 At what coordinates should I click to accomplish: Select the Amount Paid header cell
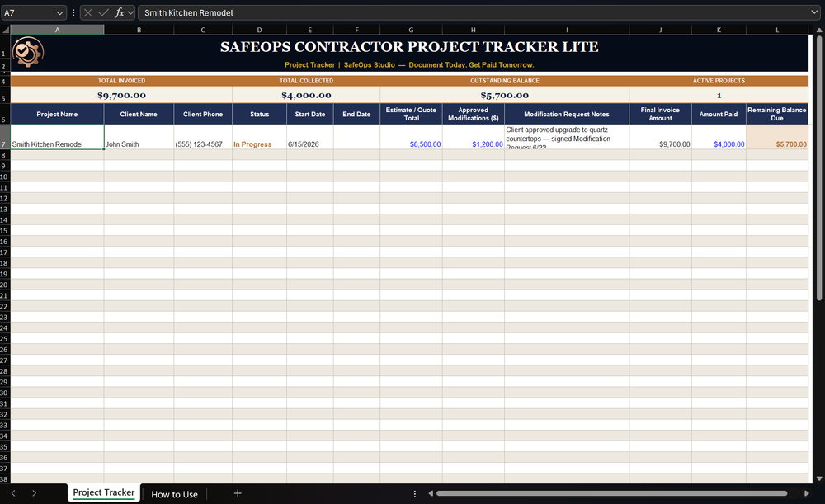[719, 114]
